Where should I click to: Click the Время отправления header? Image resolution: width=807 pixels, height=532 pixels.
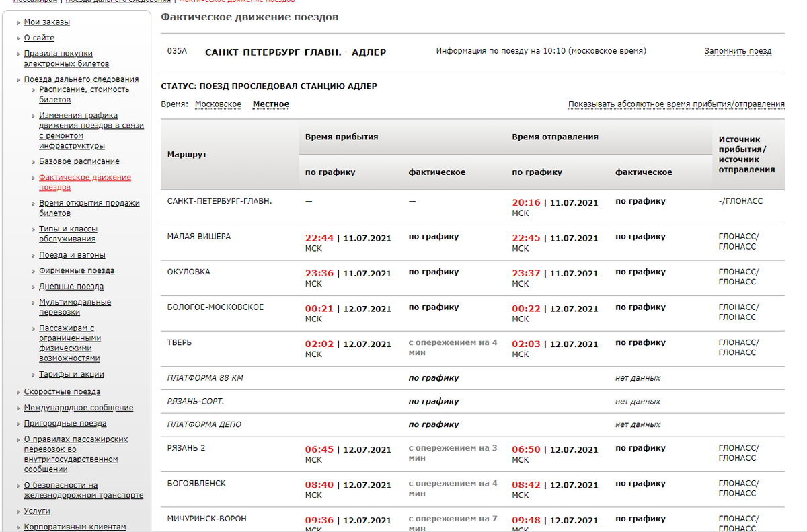[x=555, y=137]
